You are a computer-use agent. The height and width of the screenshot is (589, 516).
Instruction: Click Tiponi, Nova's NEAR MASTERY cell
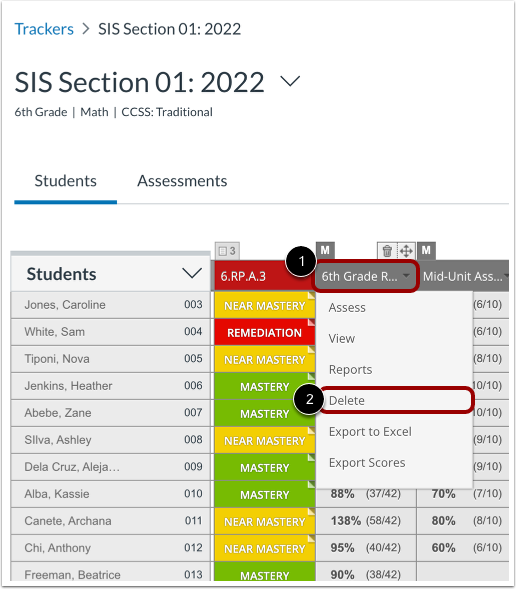pos(264,360)
